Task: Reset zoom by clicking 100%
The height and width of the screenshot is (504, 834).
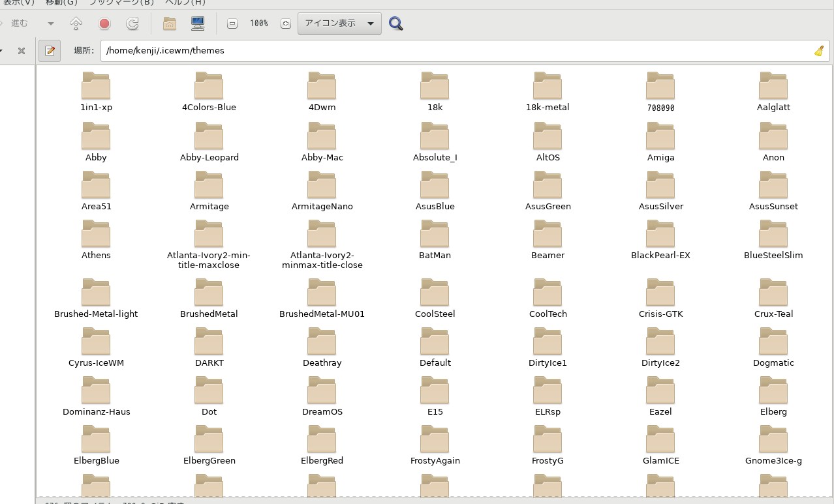Action: tap(258, 23)
